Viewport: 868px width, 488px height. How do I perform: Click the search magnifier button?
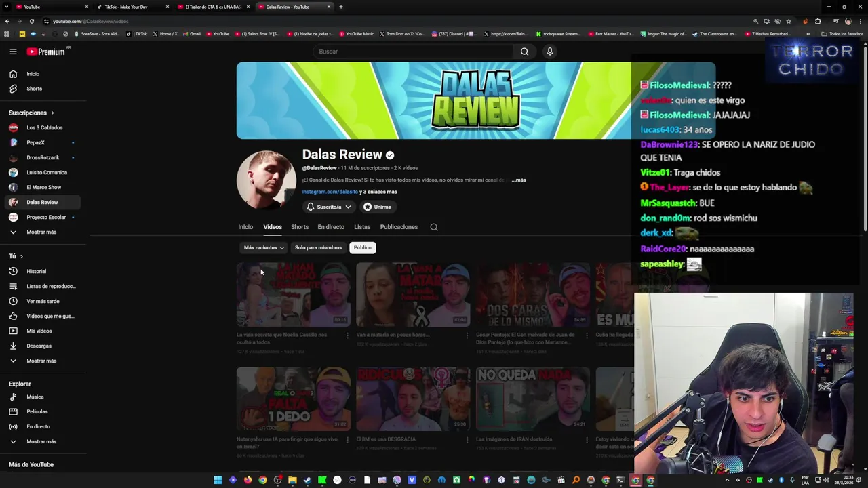pyautogui.click(x=524, y=52)
